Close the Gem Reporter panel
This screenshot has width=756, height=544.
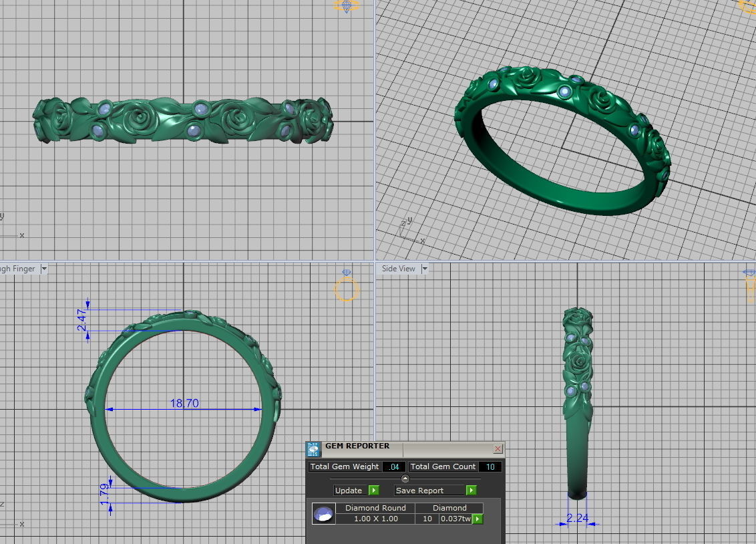[498, 448]
